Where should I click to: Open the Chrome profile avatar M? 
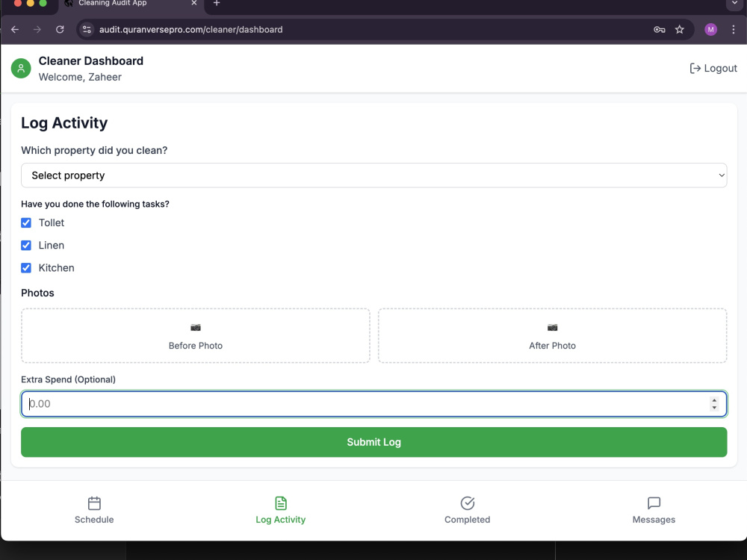(711, 30)
